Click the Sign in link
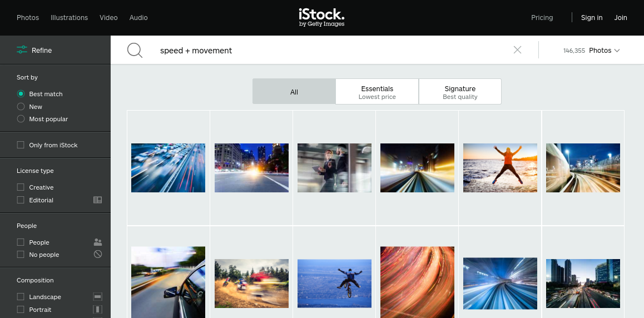 pos(591,18)
